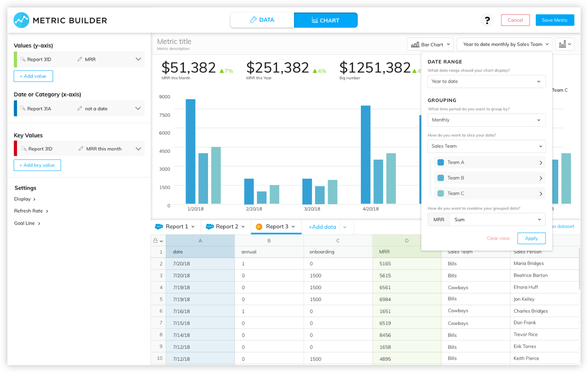
Task: Click the Metric title text field
Action: click(x=174, y=41)
